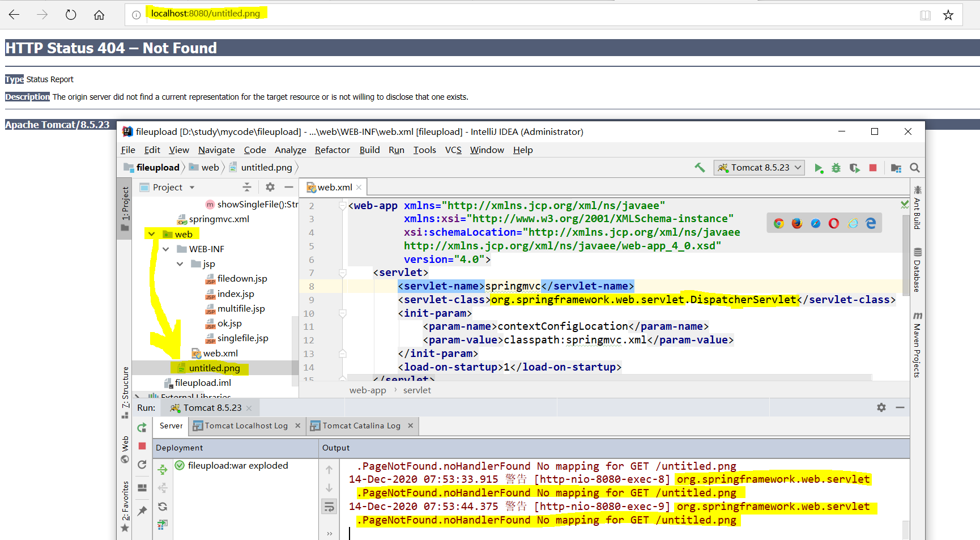
Task: Open the browser reading view icon
Action: click(x=925, y=15)
